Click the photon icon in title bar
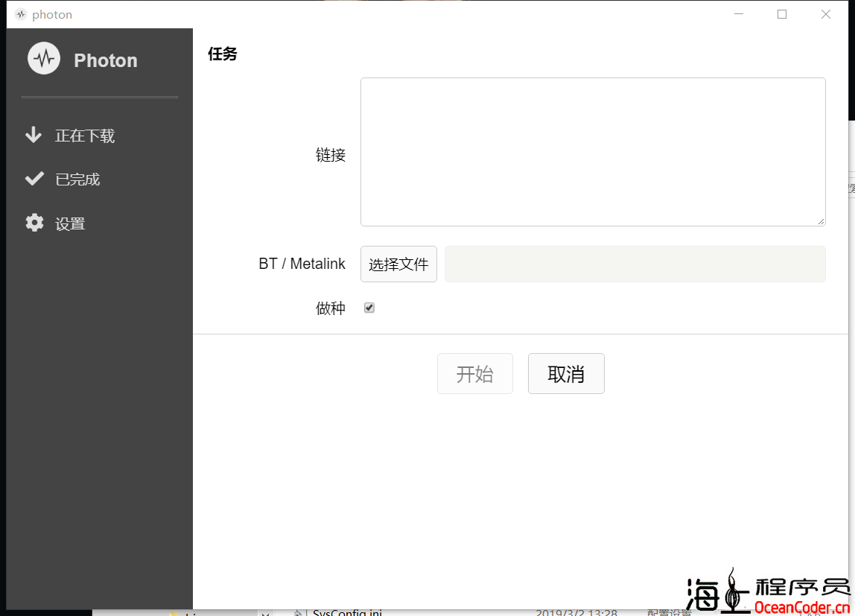This screenshot has height=616, width=855. click(21, 15)
